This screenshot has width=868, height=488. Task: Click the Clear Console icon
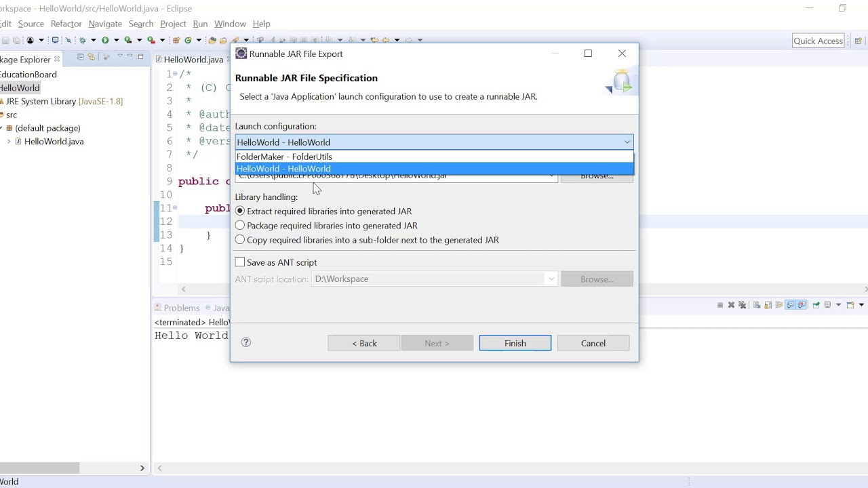tap(757, 305)
